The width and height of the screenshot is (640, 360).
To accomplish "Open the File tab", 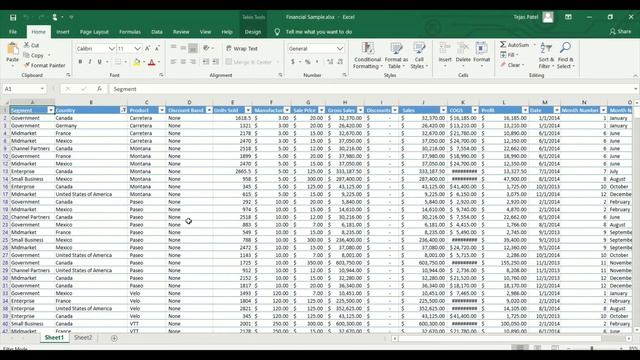I will tap(13, 32).
